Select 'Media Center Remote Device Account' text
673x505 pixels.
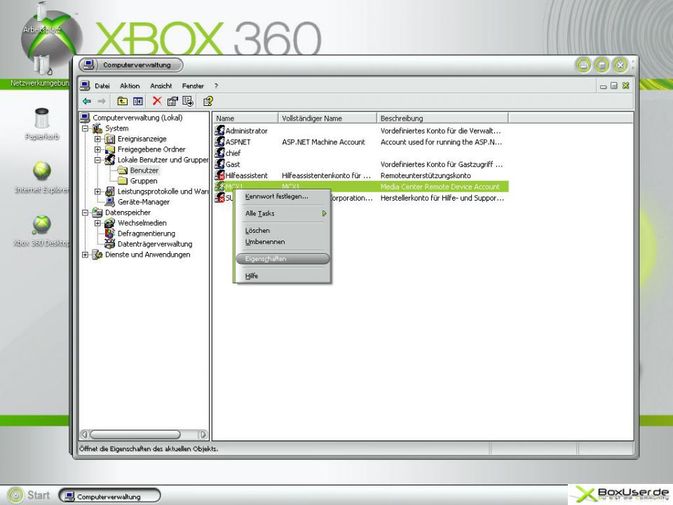pyautogui.click(x=440, y=187)
